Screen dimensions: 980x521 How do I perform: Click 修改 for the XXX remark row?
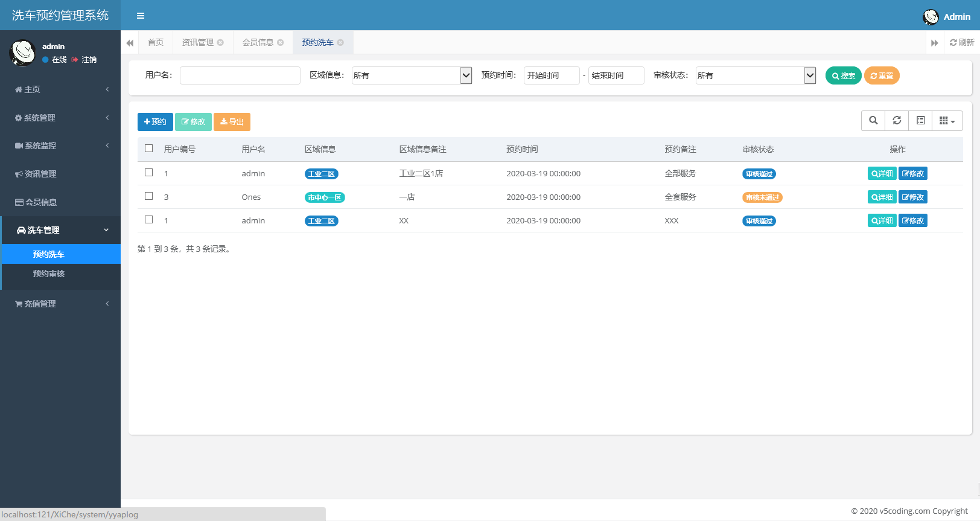point(913,220)
